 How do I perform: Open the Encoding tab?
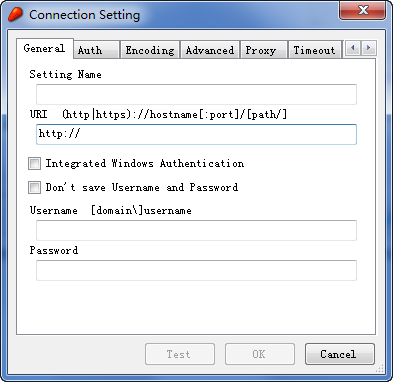pyautogui.click(x=150, y=50)
